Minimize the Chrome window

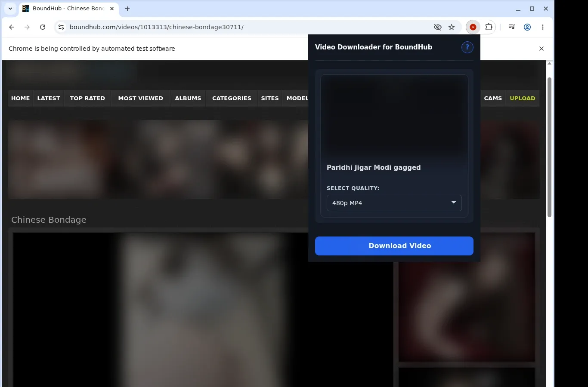pyautogui.click(x=518, y=9)
